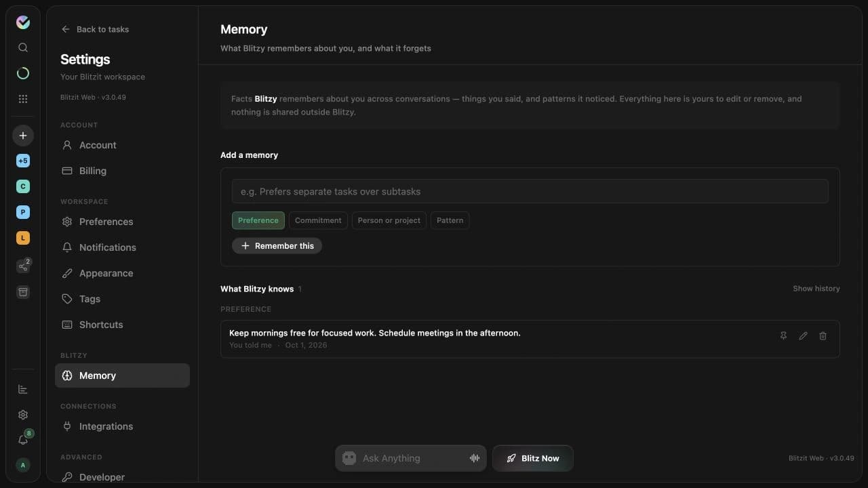Go back to tasks
Viewport: 868px width, 488px height.
(x=95, y=29)
